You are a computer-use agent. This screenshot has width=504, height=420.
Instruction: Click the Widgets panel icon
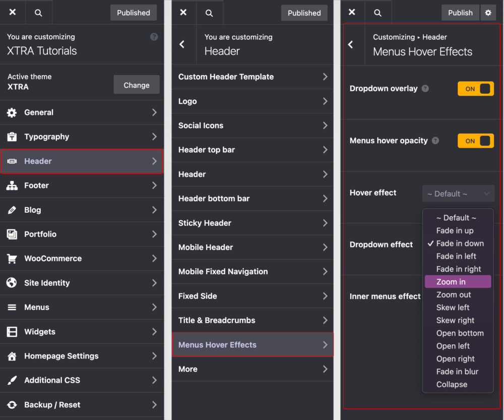point(11,332)
